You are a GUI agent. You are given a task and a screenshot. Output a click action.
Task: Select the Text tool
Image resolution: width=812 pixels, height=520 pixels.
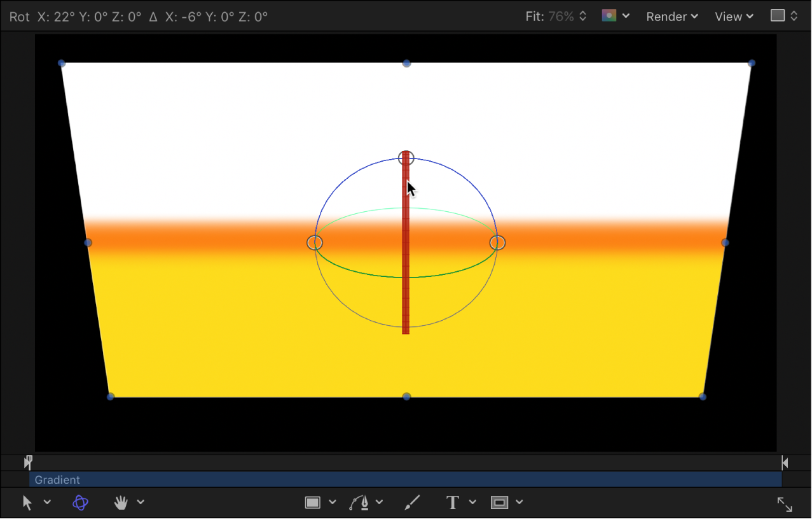[451, 502]
